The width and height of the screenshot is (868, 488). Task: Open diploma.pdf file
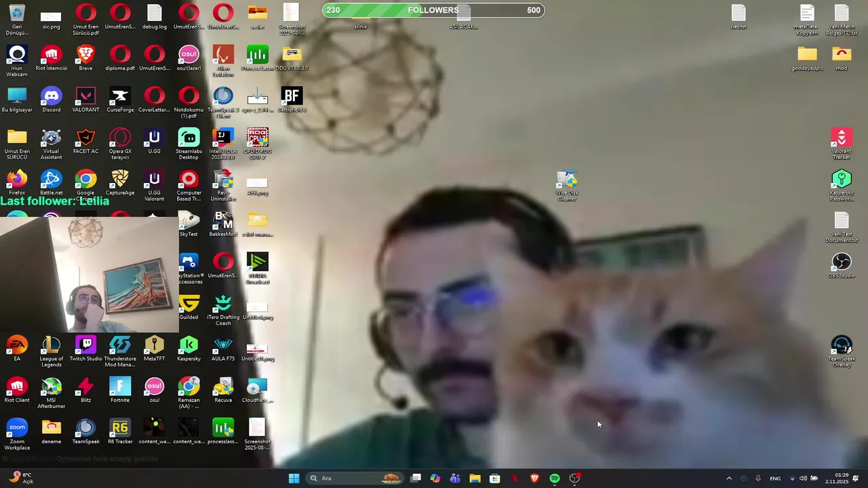point(120,58)
